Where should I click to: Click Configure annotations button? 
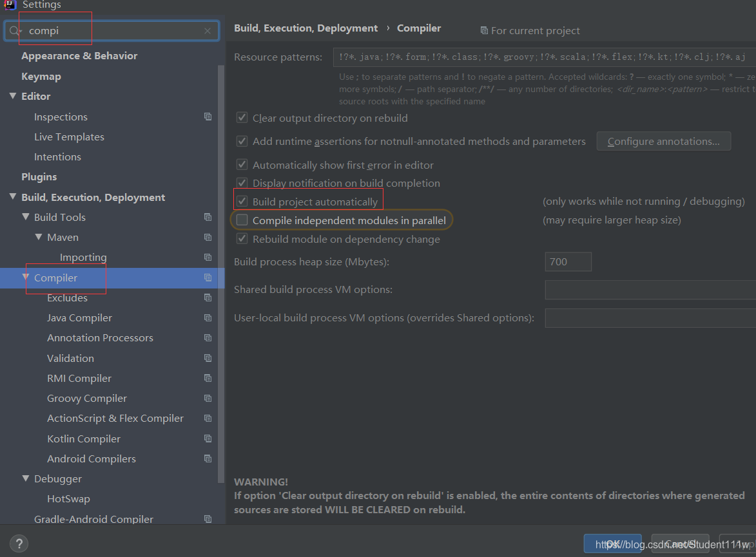[x=663, y=141]
